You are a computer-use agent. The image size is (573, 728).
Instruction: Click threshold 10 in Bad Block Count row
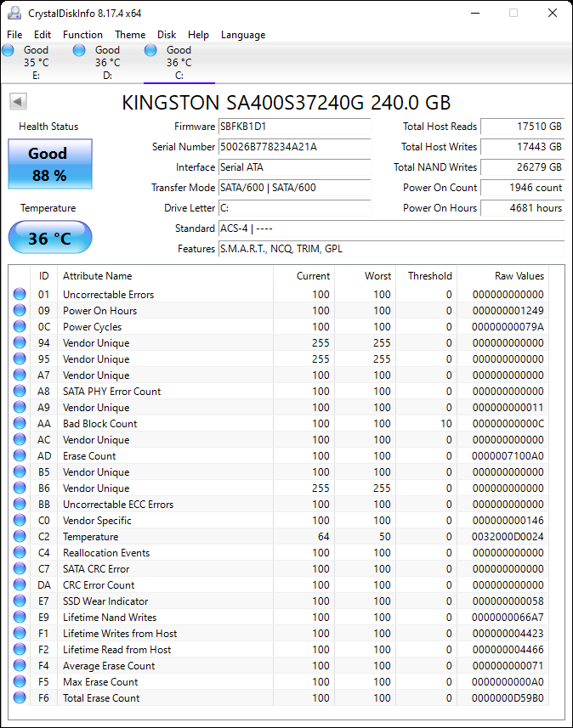click(x=446, y=423)
